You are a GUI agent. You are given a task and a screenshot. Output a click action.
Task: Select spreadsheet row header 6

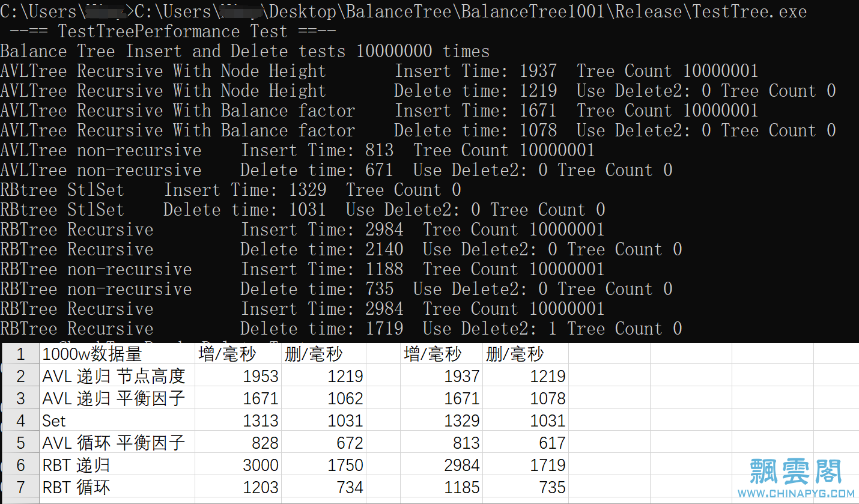21,465
